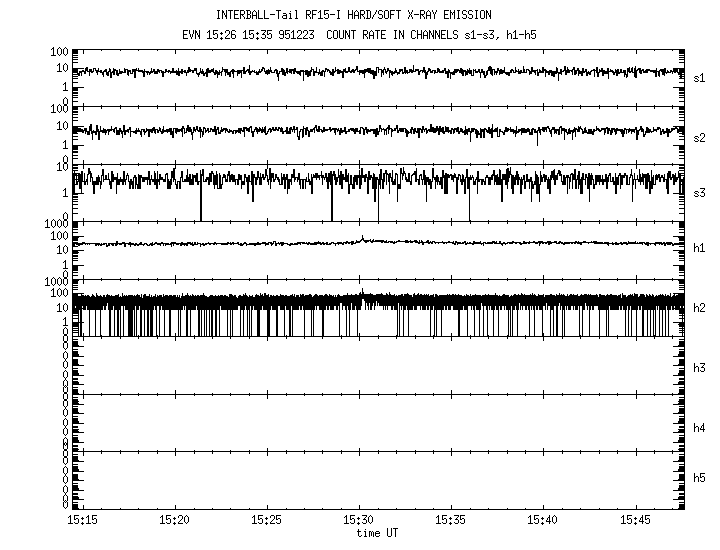Select the 15:35 time tick label
Screen dimensions: 720x550
click(x=451, y=520)
